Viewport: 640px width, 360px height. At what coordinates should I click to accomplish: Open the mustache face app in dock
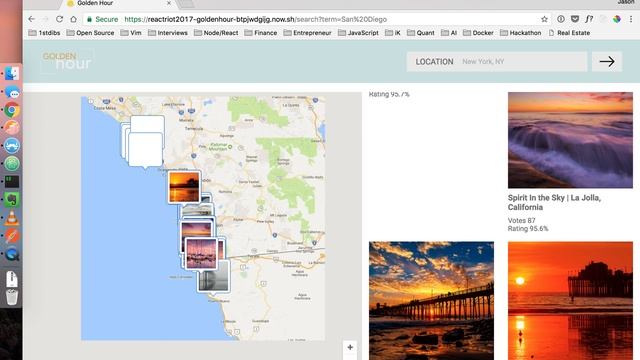(12, 146)
